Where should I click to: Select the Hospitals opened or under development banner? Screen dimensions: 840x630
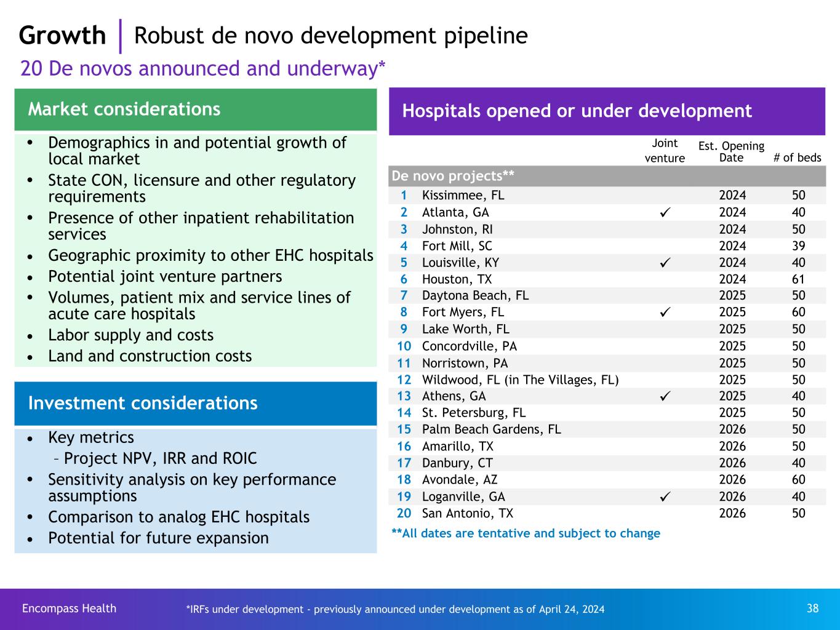(606, 111)
